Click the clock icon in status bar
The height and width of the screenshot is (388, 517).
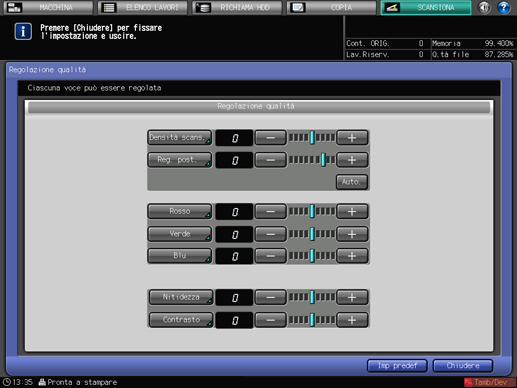click(x=7, y=382)
